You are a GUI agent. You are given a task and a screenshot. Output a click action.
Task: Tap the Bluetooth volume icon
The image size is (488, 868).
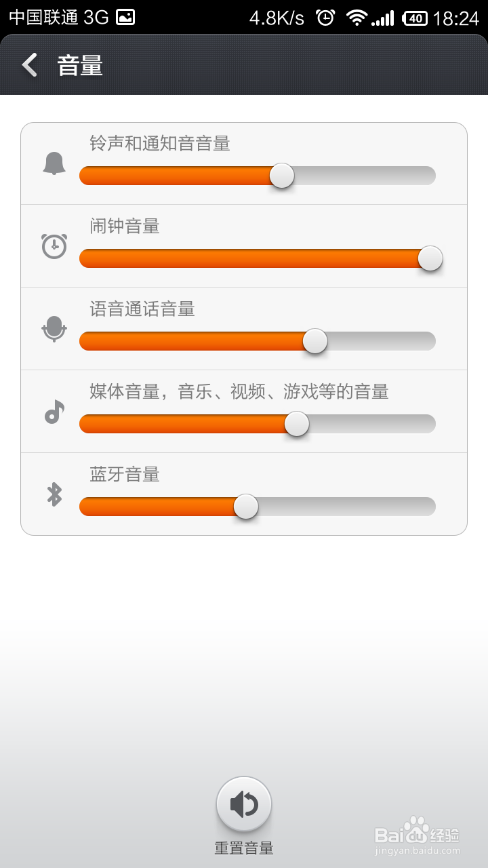tap(54, 494)
